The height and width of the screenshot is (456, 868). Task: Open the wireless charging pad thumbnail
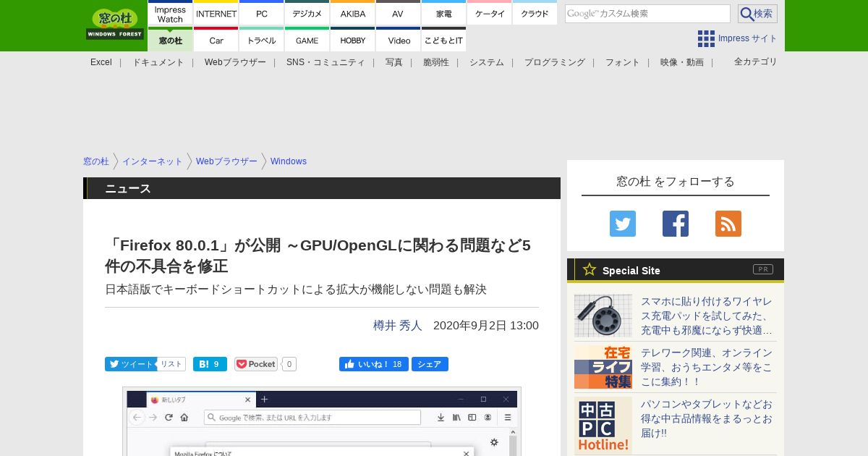(x=603, y=316)
